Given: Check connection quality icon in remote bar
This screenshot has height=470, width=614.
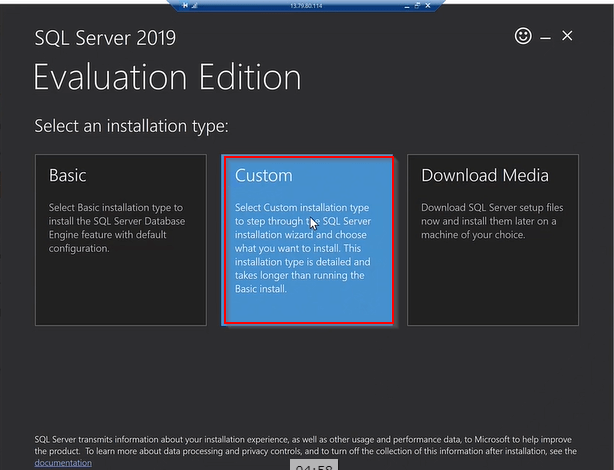Looking at the screenshot, I should [x=195, y=5].
